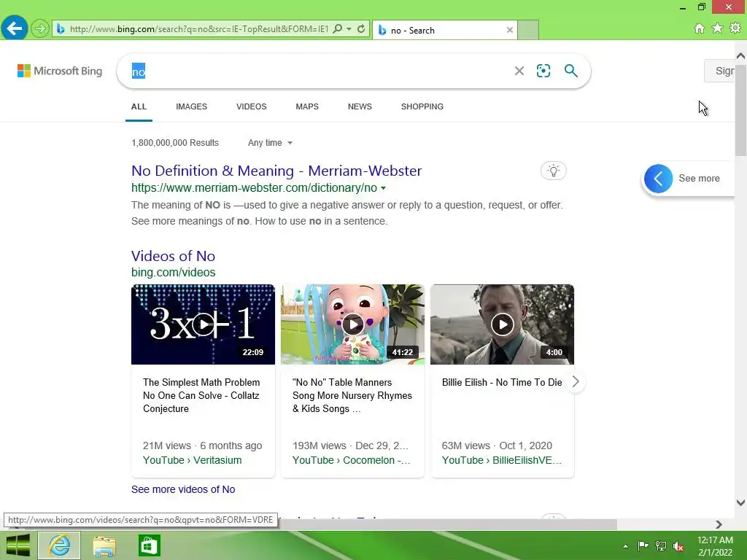747x560 pixels.
Task: Click the browser Back arrow button
Action: point(14,28)
